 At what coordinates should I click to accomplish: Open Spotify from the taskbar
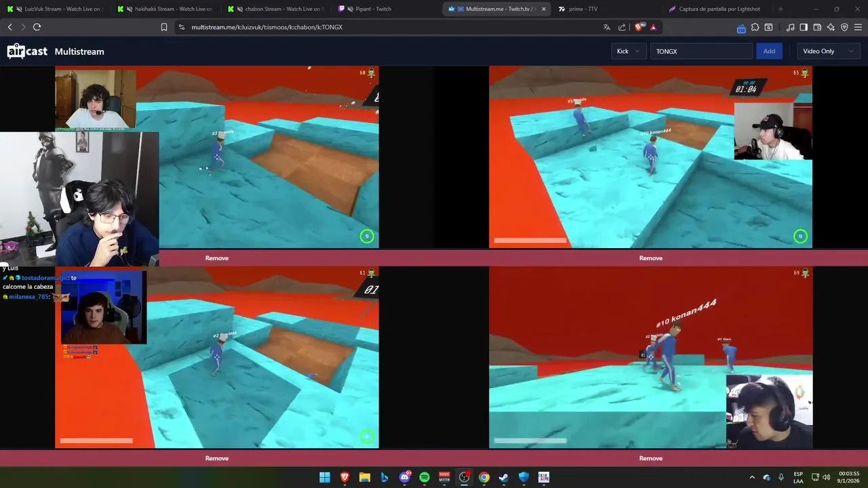pyautogui.click(x=425, y=477)
